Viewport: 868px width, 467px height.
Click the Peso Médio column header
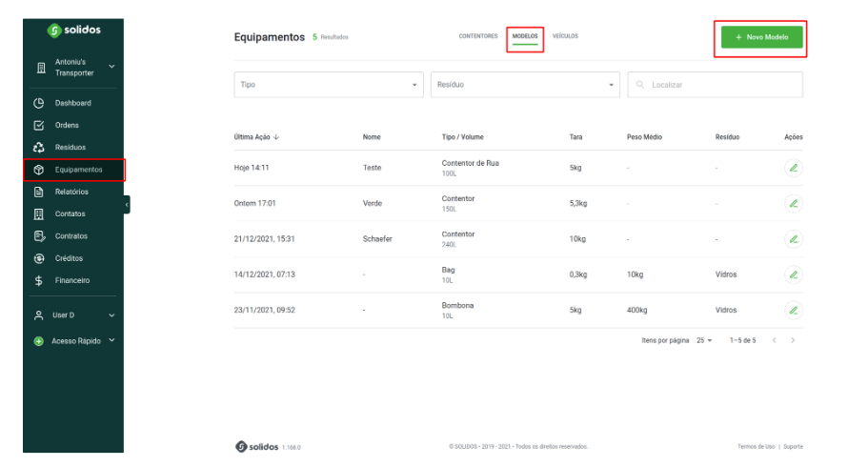(x=644, y=137)
